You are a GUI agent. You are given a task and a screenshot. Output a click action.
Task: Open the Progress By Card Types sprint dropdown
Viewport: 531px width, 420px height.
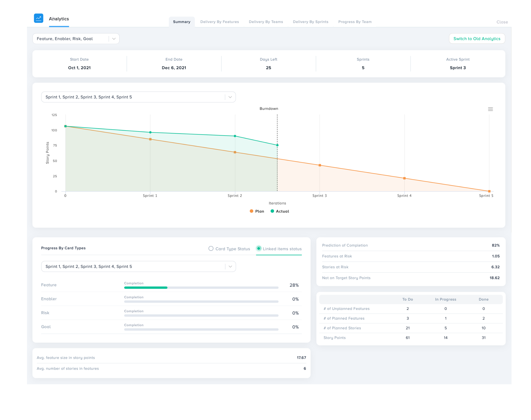[x=230, y=266]
